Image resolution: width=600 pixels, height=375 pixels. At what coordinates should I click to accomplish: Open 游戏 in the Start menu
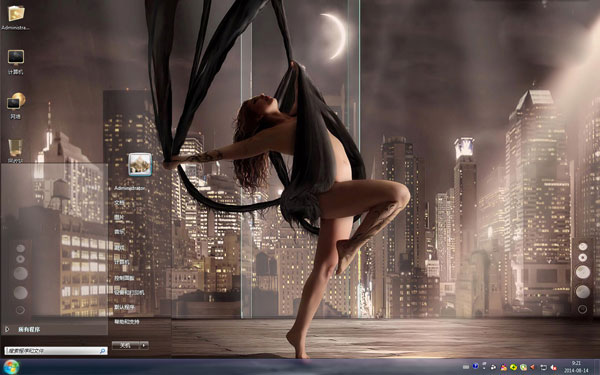tap(119, 248)
